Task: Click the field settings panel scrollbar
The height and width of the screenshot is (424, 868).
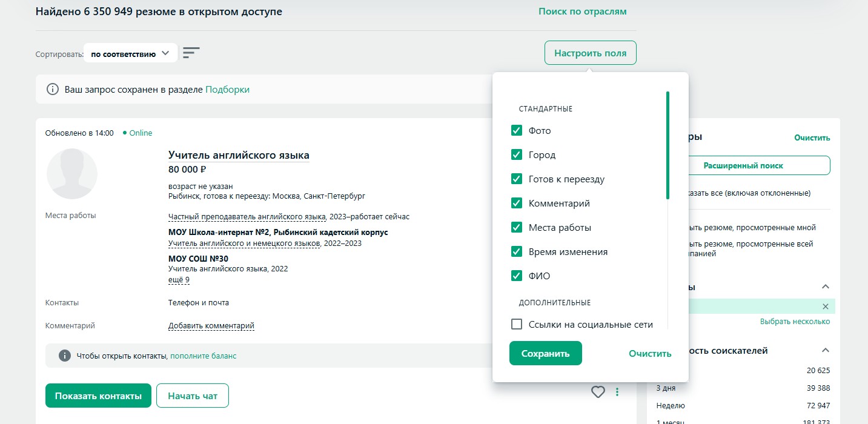Action: pyautogui.click(x=668, y=145)
